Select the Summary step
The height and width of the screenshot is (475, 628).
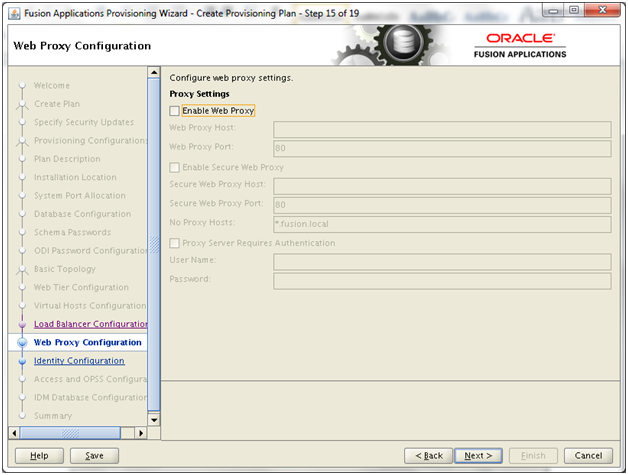tap(53, 416)
